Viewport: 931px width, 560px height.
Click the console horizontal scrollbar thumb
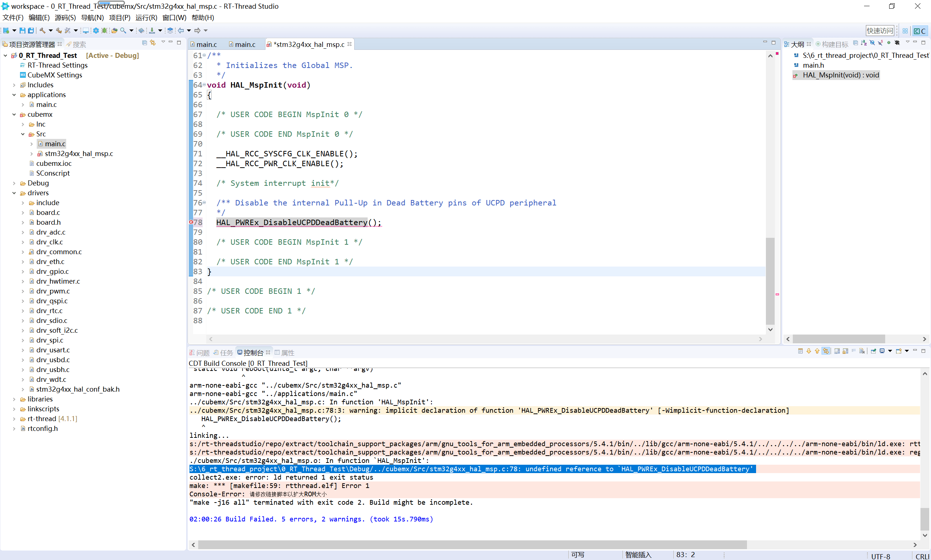click(x=472, y=544)
